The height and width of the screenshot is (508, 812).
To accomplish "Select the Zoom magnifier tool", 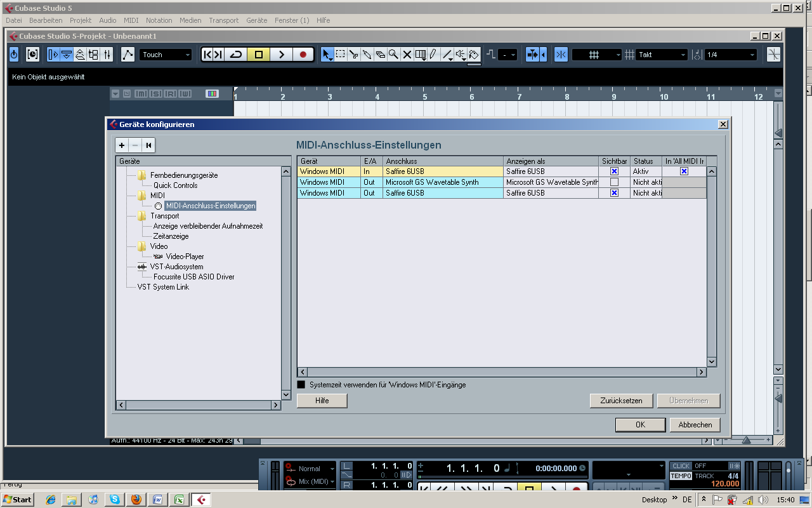I will [x=393, y=55].
